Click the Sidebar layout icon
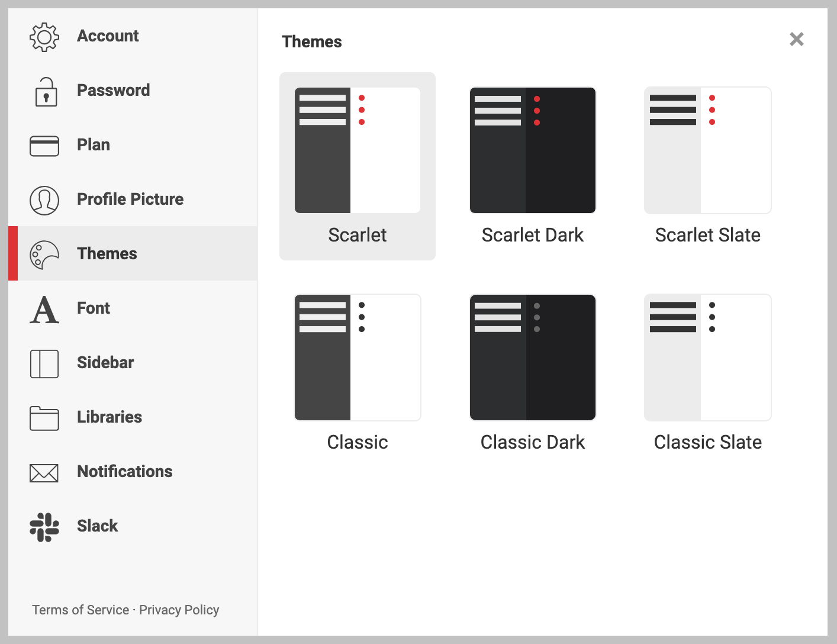The height and width of the screenshot is (644, 837). pos(44,363)
